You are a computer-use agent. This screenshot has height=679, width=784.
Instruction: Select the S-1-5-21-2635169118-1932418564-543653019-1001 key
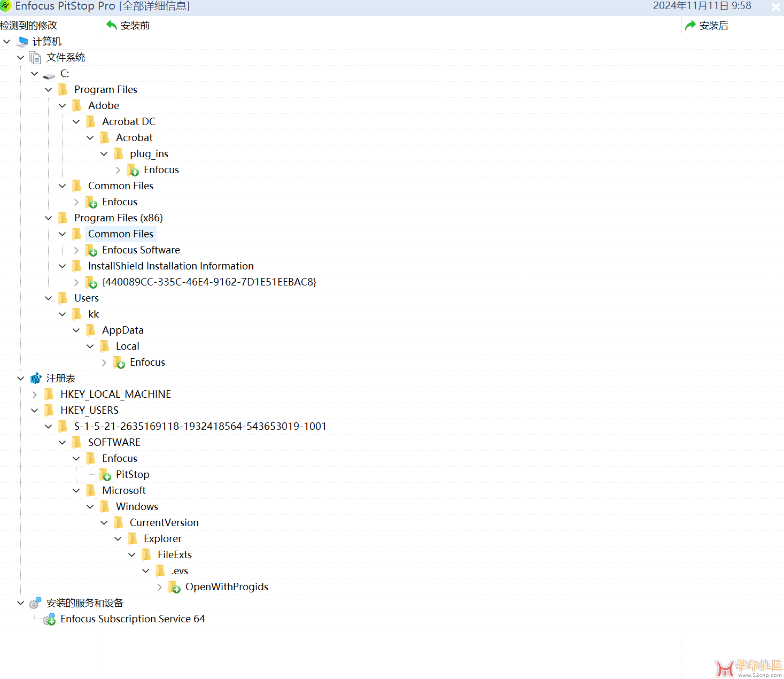200,426
